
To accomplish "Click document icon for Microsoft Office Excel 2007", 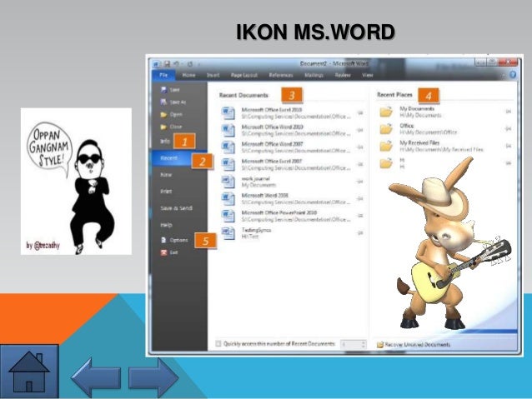I will pyautogui.click(x=228, y=164).
